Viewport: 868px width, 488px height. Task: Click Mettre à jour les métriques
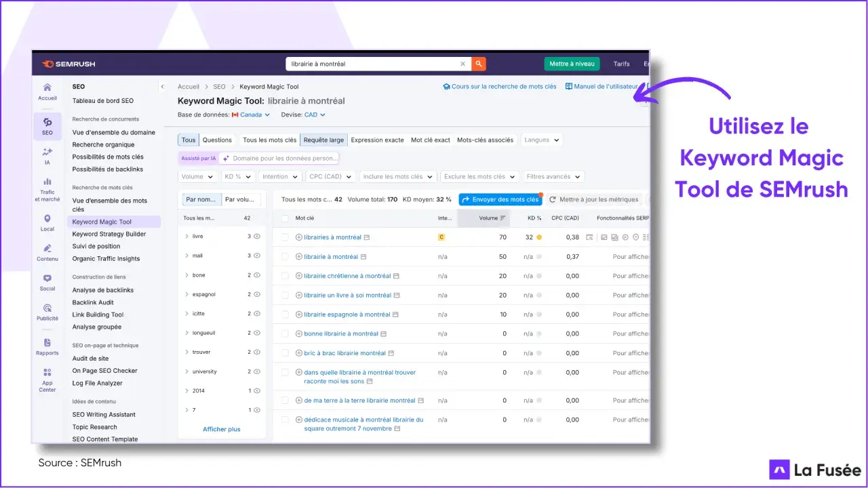(594, 199)
